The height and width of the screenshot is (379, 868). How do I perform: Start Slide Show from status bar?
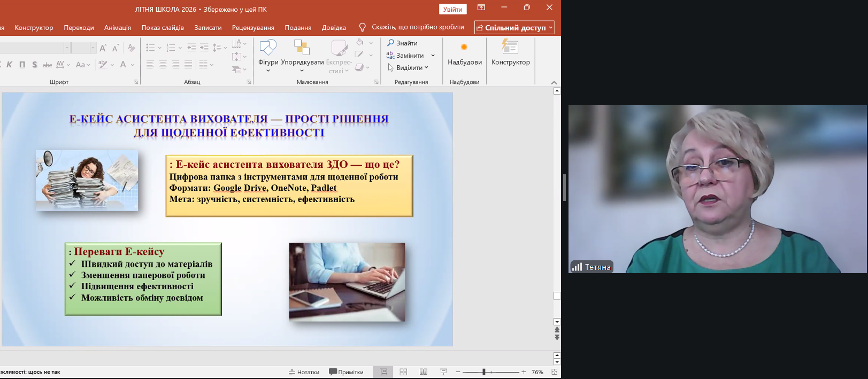[443, 372]
